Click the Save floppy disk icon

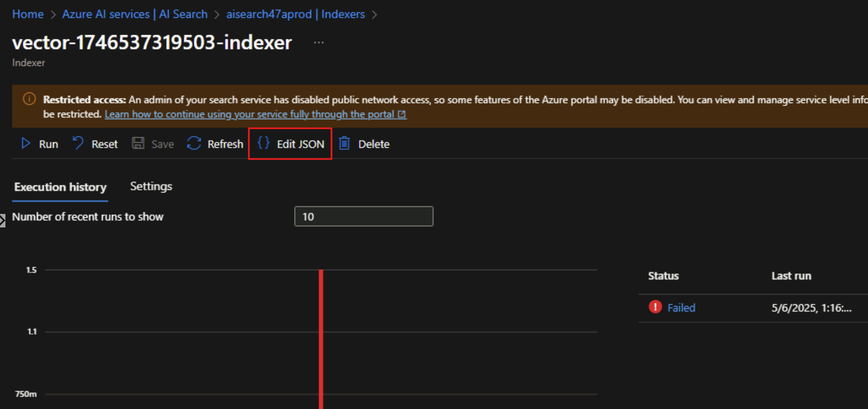[x=138, y=143]
